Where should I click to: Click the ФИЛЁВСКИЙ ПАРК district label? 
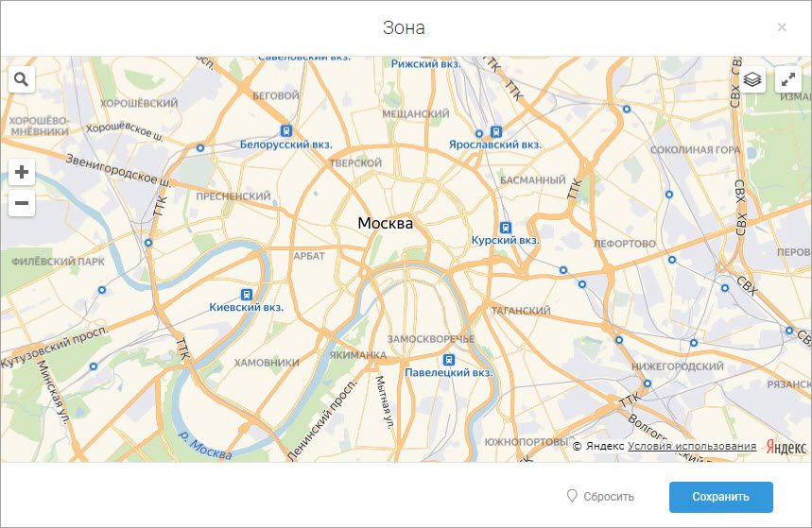(x=58, y=262)
